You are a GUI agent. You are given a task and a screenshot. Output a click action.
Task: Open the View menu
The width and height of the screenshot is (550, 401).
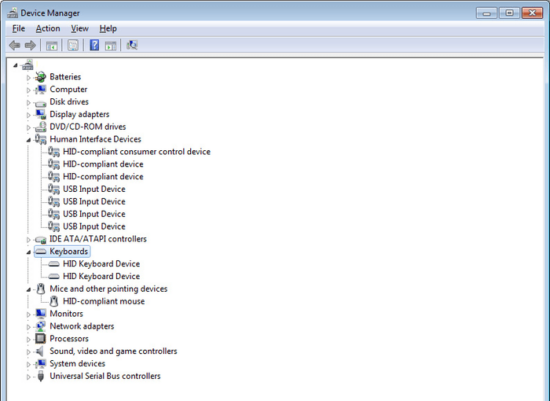(x=80, y=28)
